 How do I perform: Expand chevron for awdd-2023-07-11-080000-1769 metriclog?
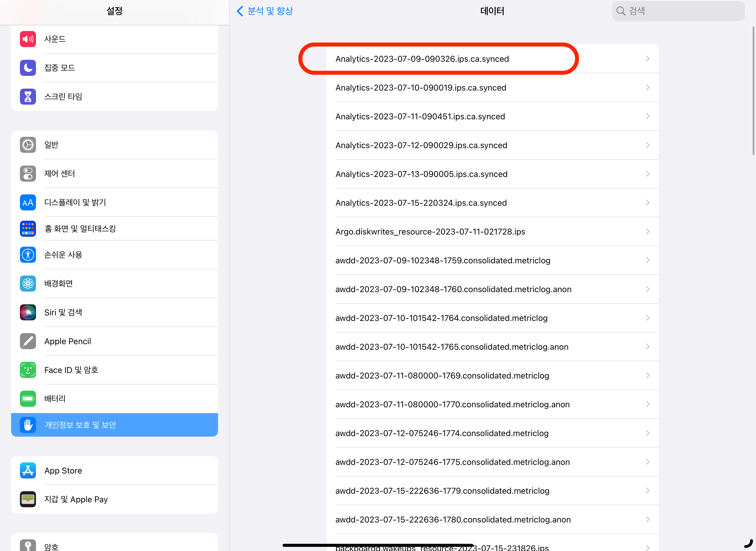point(647,375)
